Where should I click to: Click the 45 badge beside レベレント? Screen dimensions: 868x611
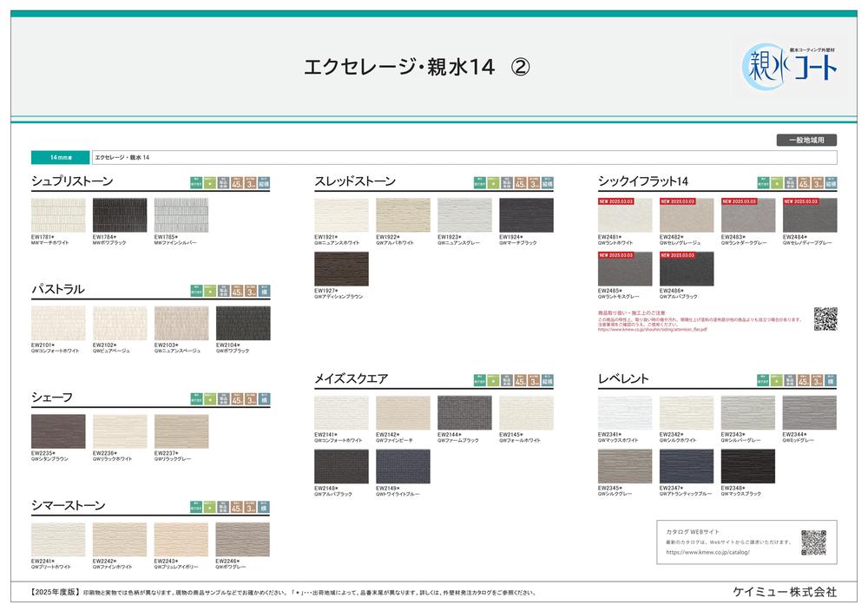(x=804, y=380)
